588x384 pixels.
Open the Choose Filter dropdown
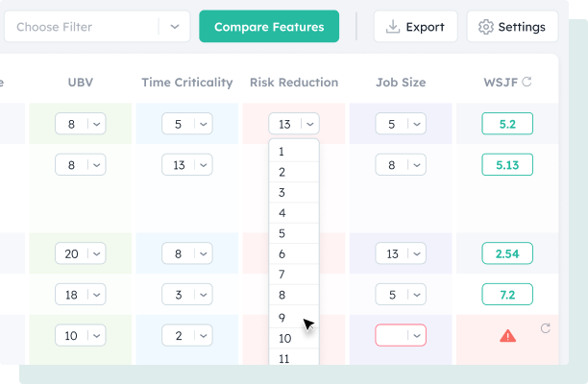click(97, 27)
